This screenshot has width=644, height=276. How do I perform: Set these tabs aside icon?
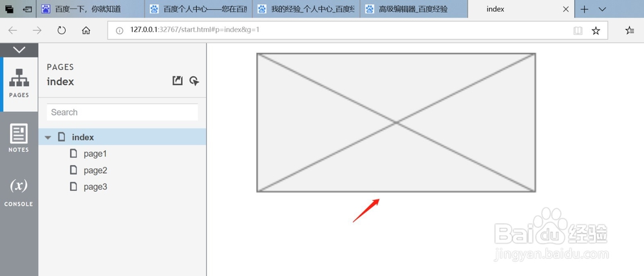pyautogui.click(x=28, y=9)
